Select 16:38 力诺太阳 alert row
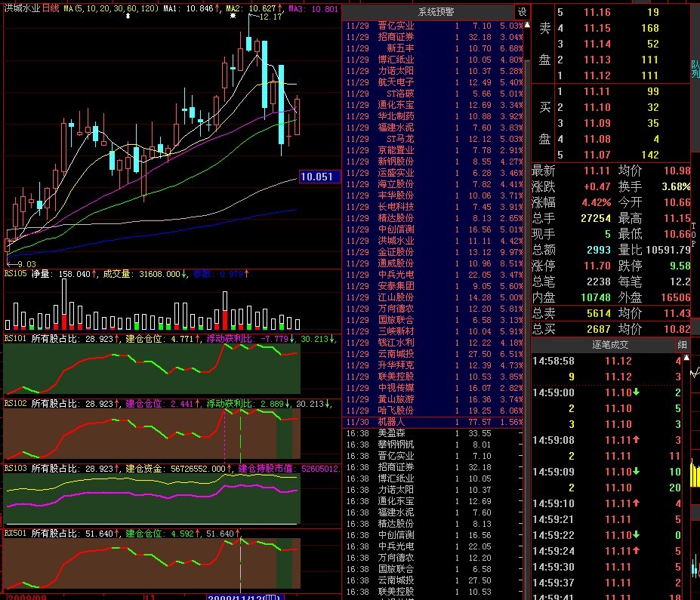Image resolution: width=700 pixels, height=600 pixels. pyautogui.click(x=434, y=490)
